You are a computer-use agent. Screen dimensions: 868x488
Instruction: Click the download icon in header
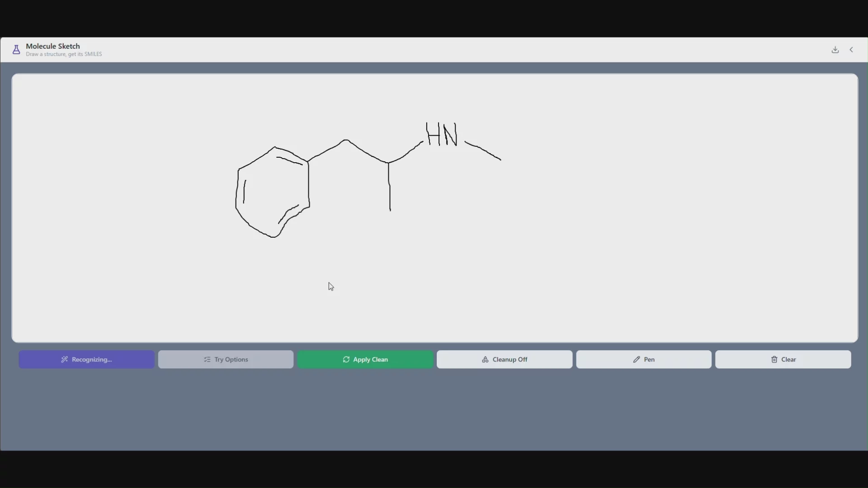coord(835,50)
